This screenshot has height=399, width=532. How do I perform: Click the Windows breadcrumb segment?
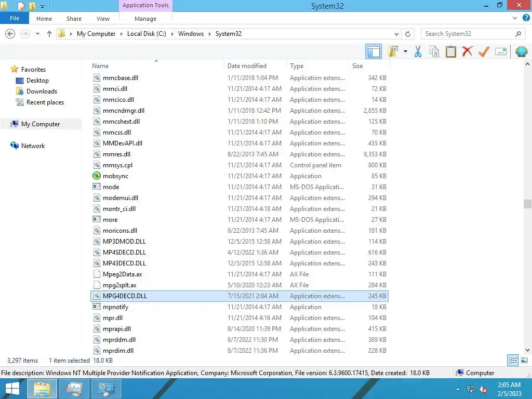191,34
